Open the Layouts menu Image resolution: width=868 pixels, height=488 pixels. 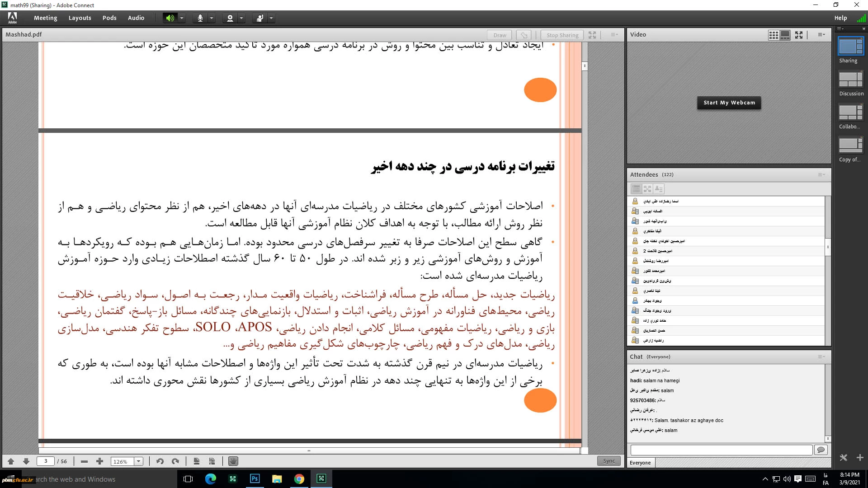80,18
